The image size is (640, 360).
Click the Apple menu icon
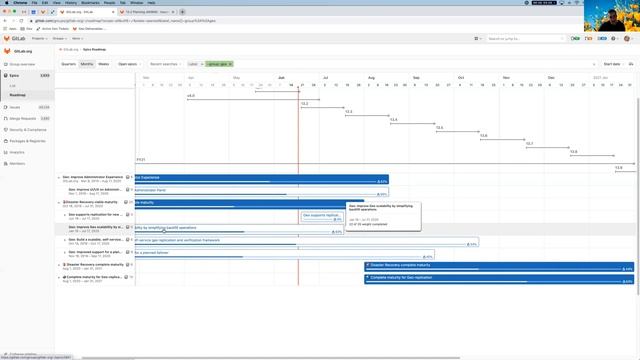7,2
